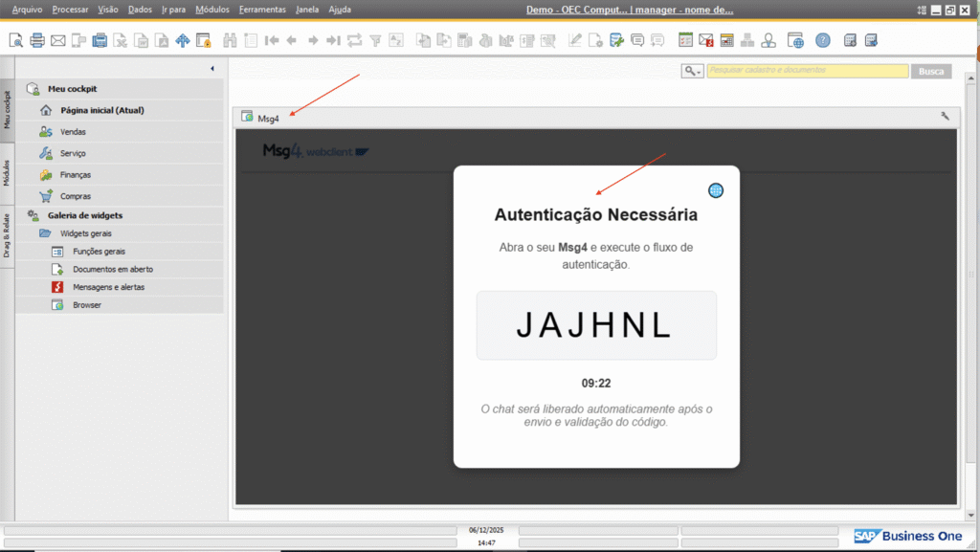Click the Filter funnel toolbar icon
Image resolution: width=980 pixels, height=552 pixels.
point(375,40)
